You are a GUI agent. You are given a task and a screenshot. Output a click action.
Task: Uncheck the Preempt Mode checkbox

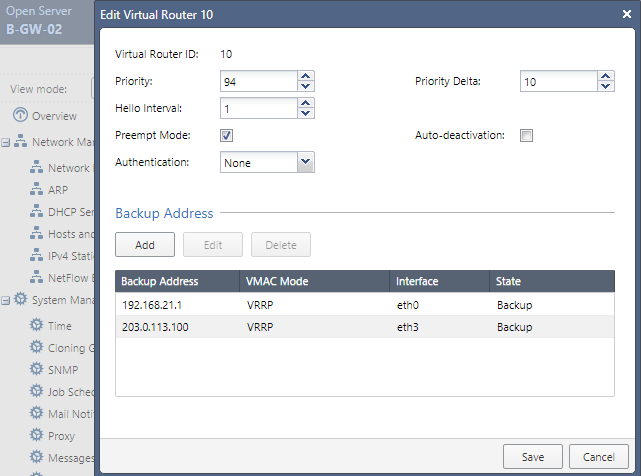[x=227, y=136]
